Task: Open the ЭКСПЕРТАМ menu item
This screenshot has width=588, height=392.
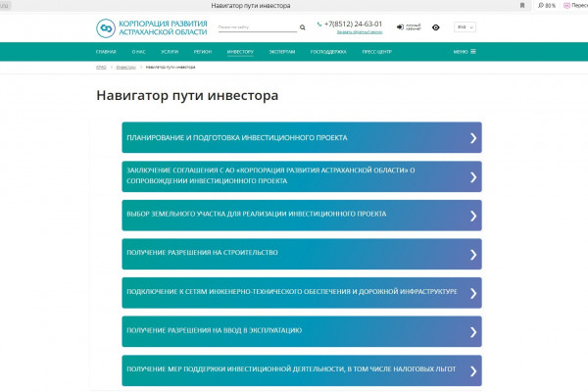Action: 282,52
